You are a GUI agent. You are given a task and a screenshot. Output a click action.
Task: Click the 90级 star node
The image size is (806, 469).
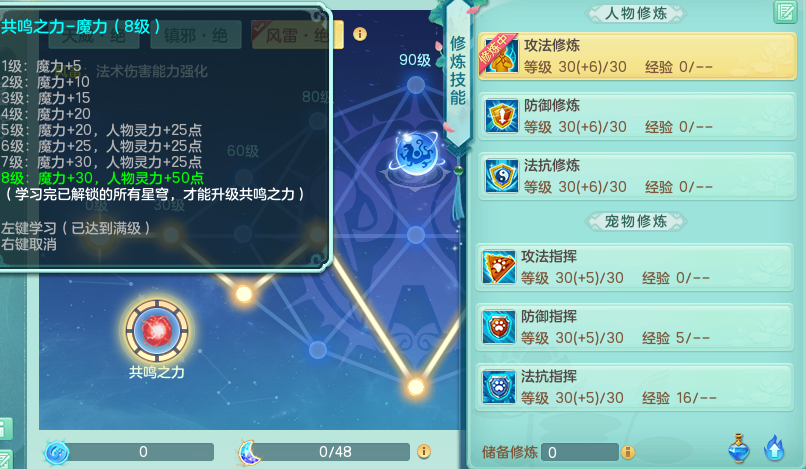click(x=416, y=85)
